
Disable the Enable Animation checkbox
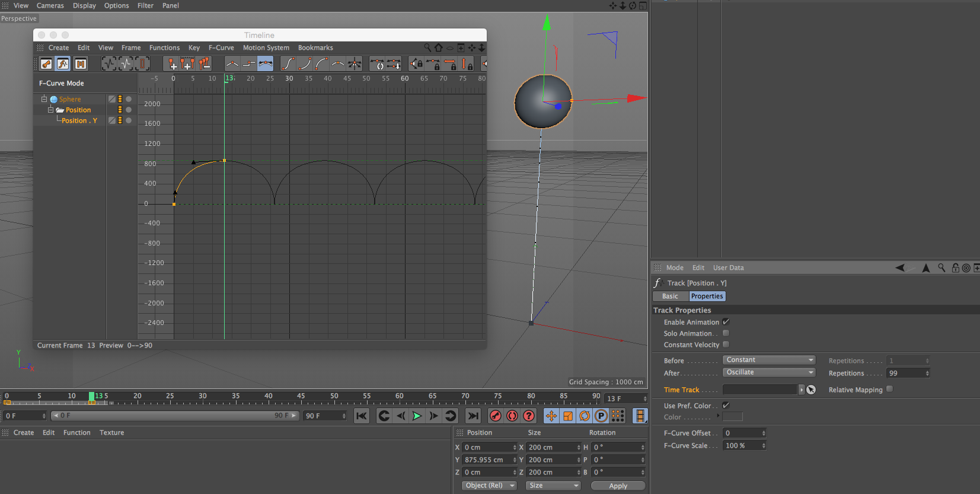[726, 322]
